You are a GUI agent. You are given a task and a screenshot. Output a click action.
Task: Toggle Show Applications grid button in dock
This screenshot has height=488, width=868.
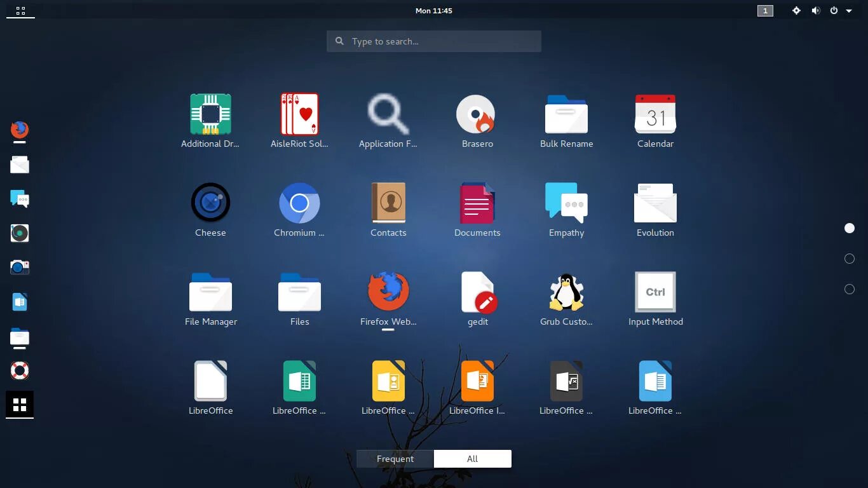pos(20,405)
